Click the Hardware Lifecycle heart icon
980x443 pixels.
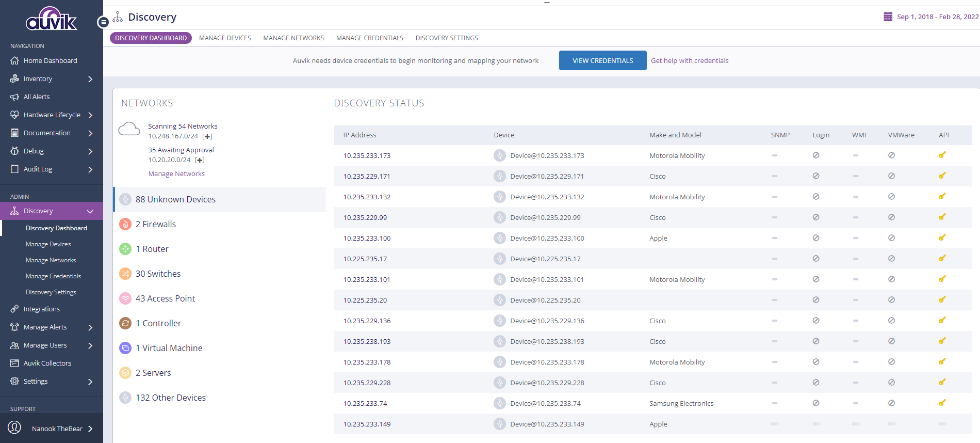14,115
